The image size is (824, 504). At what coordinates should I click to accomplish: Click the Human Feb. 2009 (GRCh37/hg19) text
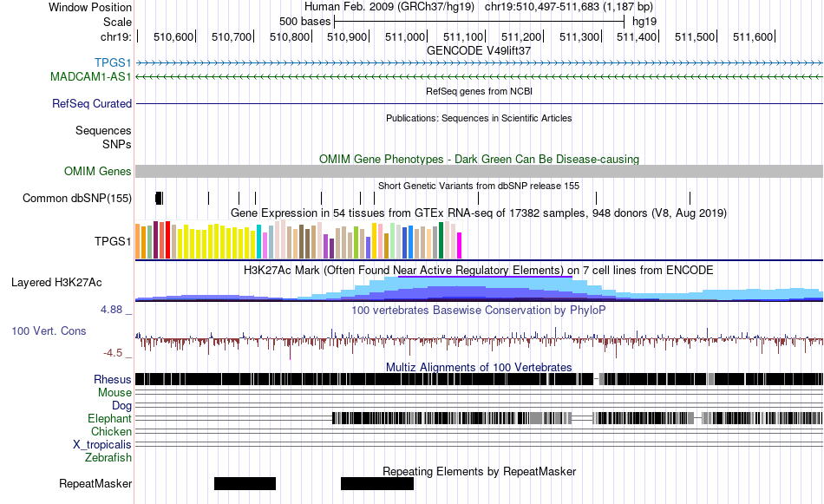(389, 7)
